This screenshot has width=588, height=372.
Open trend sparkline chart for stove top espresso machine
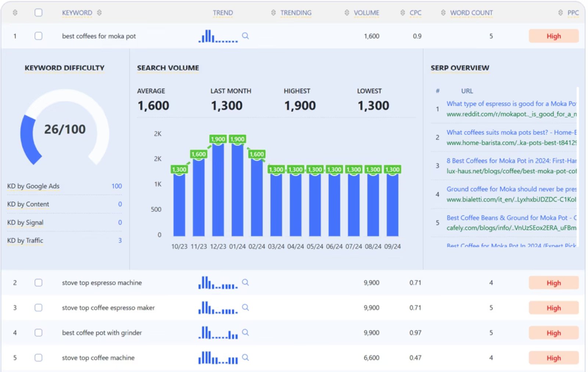[x=218, y=283]
